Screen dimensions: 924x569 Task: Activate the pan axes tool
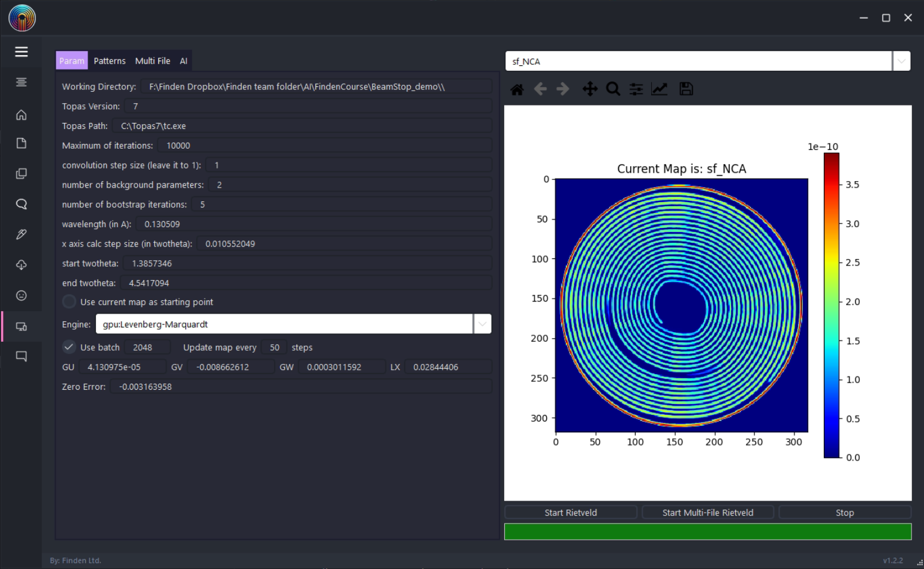(x=590, y=89)
